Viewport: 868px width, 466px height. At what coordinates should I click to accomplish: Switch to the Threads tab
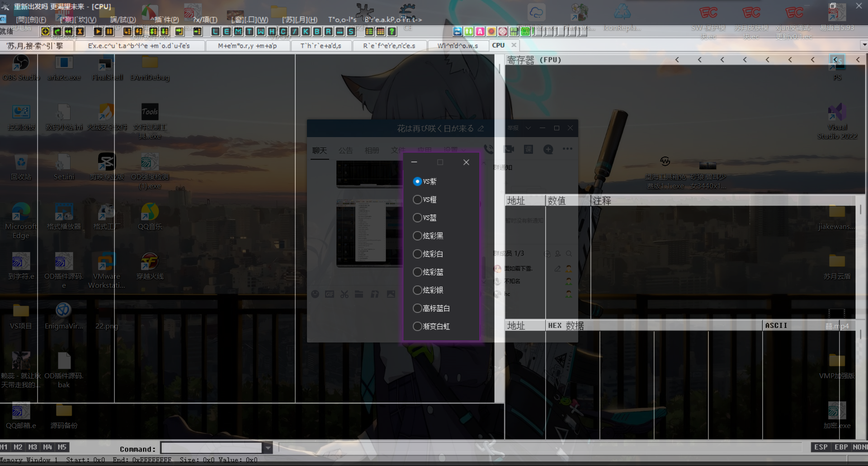(x=321, y=46)
